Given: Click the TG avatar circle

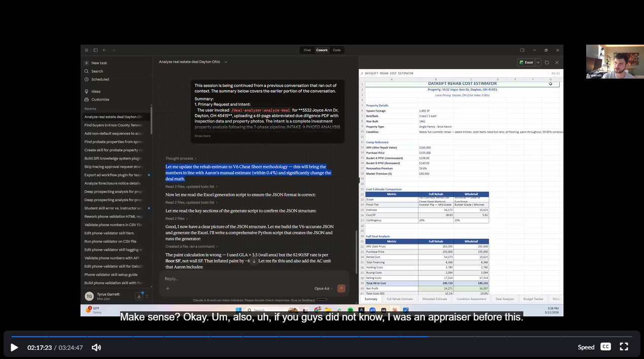Looking at the screenshot, I should [89, 296].
